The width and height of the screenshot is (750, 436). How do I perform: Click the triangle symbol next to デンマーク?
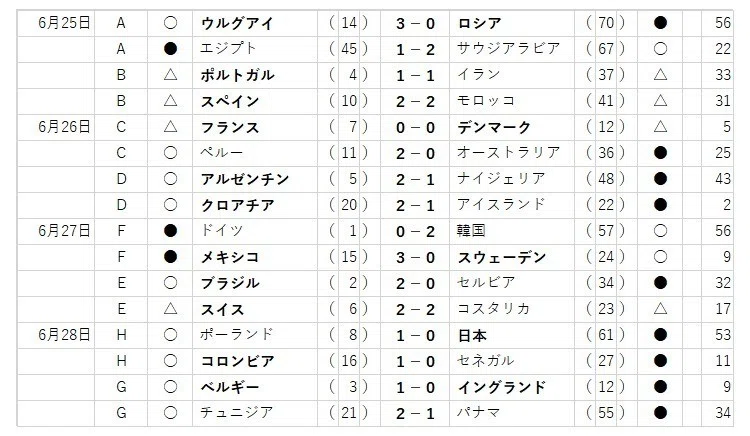tap(660, 127)
